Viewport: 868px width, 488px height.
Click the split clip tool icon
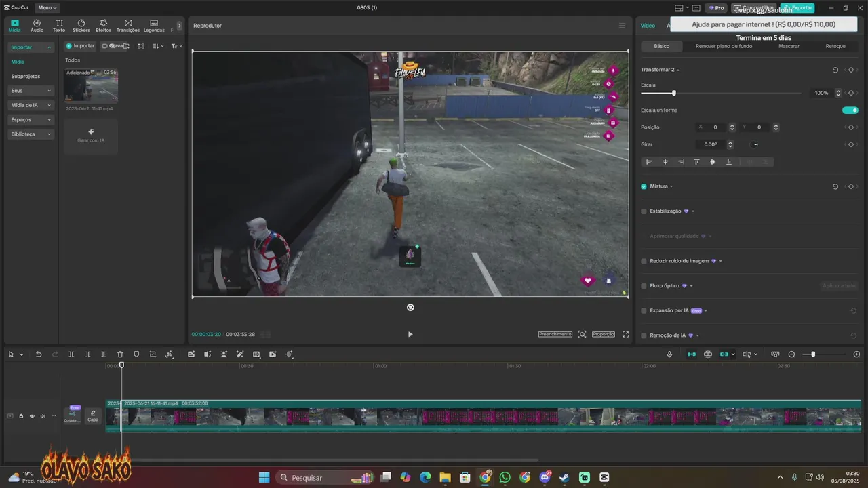[x=71, y=354]
